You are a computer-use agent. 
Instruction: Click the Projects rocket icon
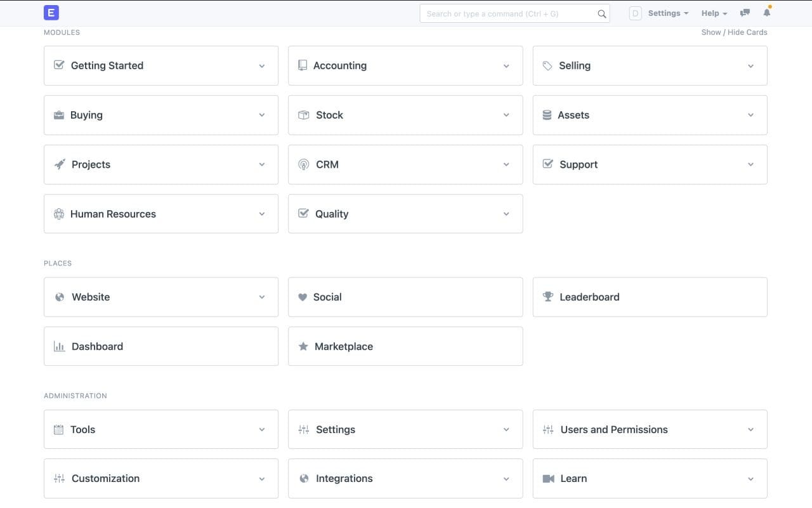[58, 164]
